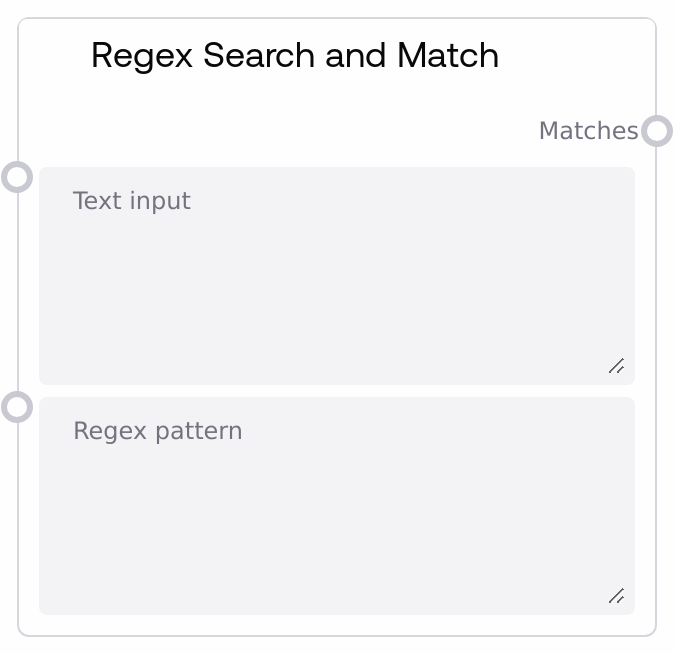Viewport: 674px width, 654px height.
Task: Click the 'Regex pattern' placeholder text
Action: [158, 431]
